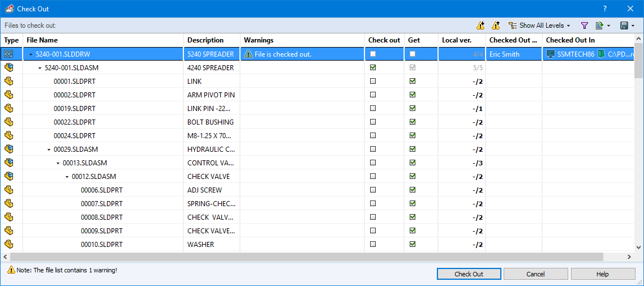Enable Check out for 00001.SLDPRT
Viewport: 644px width, 286px height.
coord(372,81)
